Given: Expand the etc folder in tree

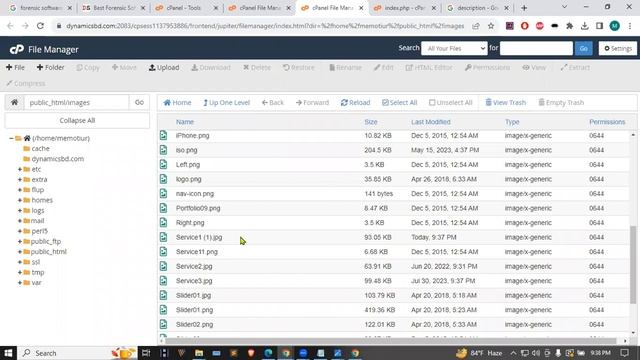Looking at the screenshot, I should point(20,169).
